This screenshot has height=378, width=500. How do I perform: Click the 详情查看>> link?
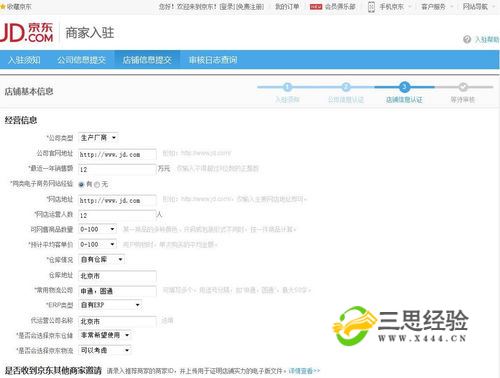coord(304,371)
